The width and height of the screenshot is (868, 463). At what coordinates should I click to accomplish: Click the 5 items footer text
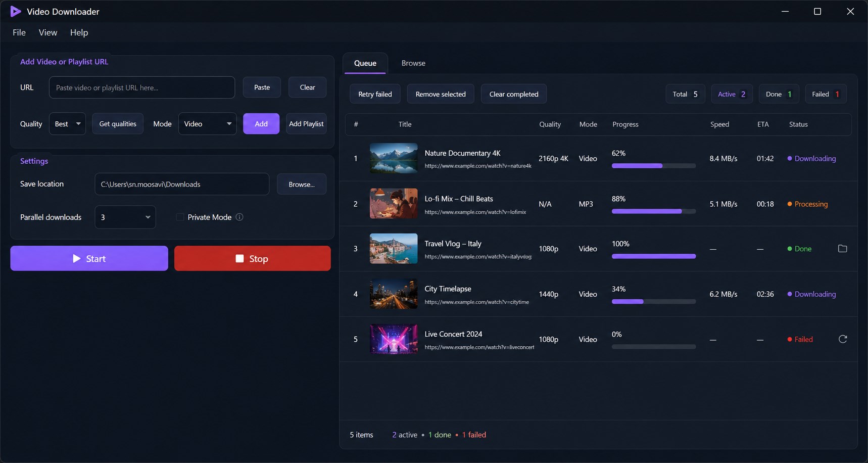361,435
